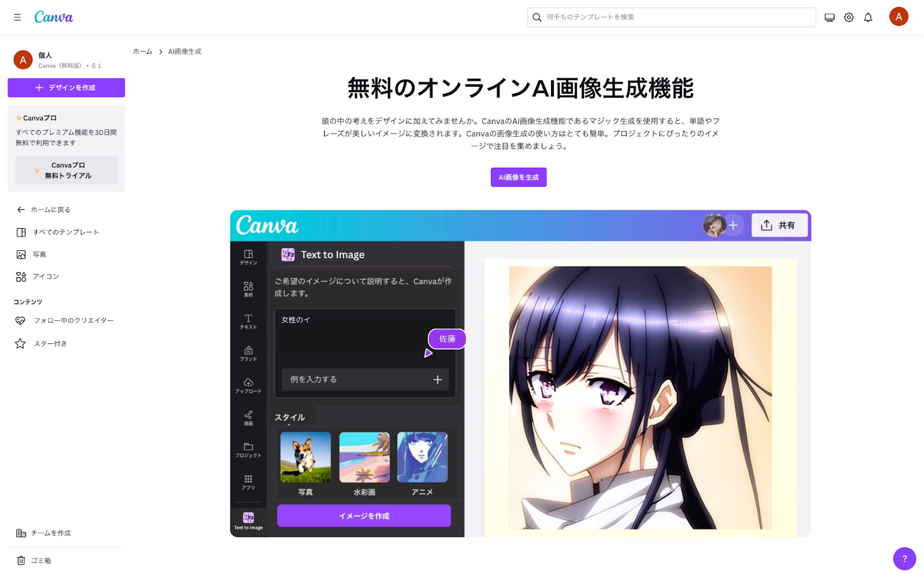
Task: Click the チームを作成 label
Action: [x=51, y=533]
